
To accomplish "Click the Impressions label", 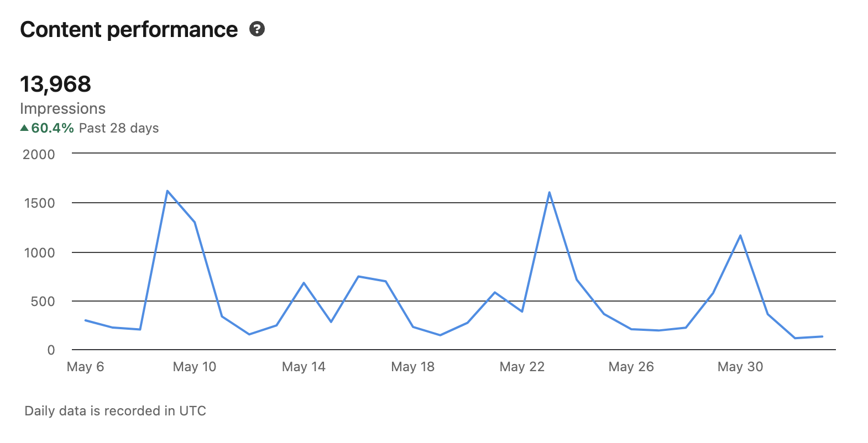I will click(x=62, y=108).
